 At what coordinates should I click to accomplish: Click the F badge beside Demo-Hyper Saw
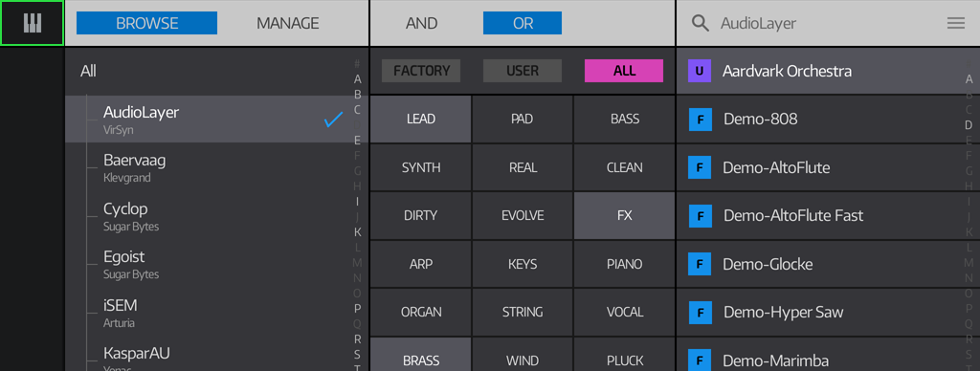pos(700,313)
